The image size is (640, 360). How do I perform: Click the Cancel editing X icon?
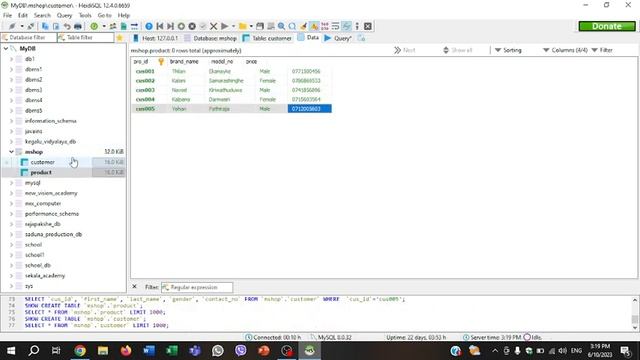pos(213,26)
